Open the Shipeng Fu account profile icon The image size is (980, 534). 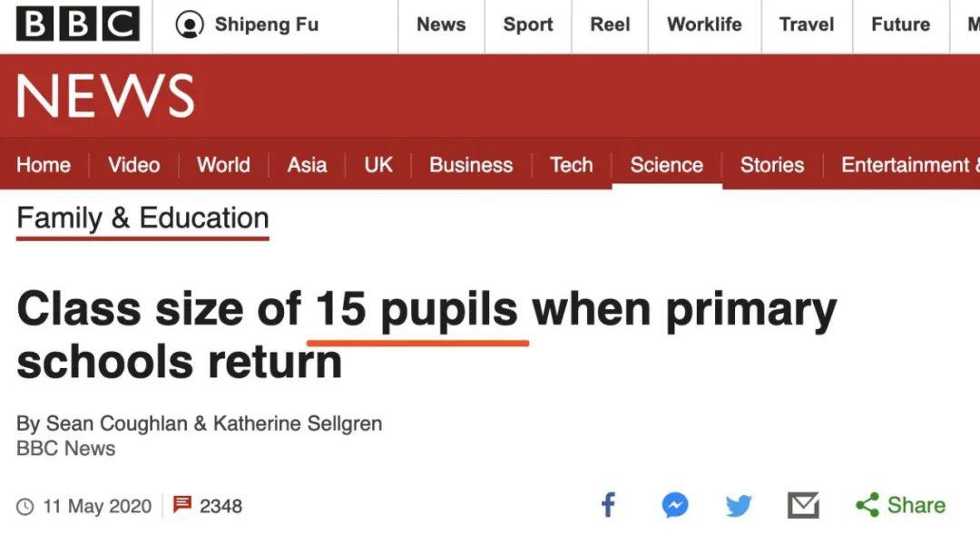coord(190,24)
